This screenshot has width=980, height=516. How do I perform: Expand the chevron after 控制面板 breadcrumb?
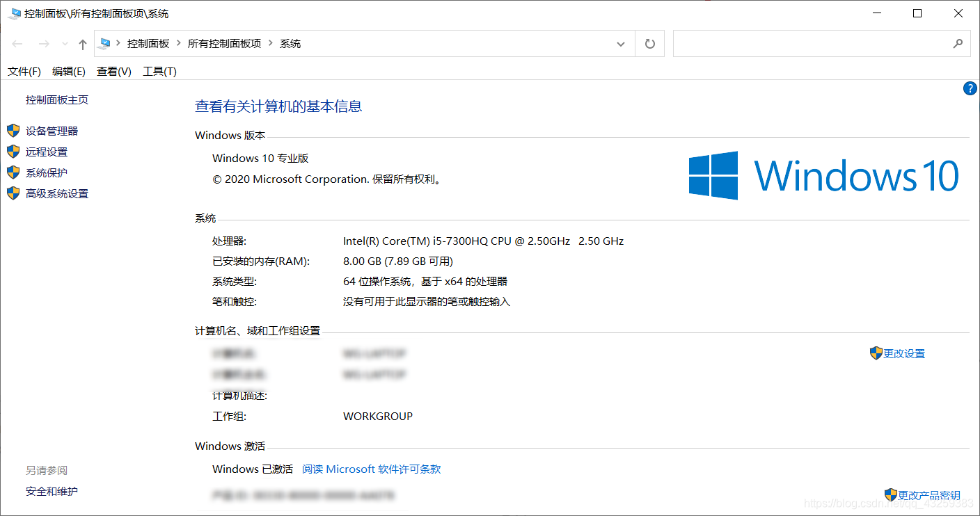179,43
